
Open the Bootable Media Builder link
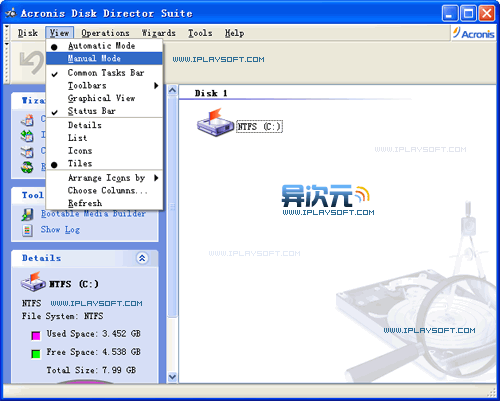pos(93,214)
